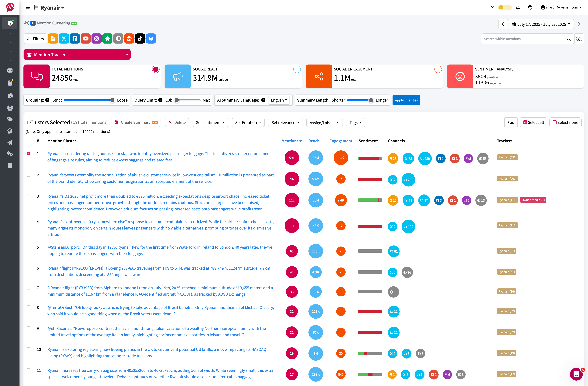Sort by Reach column header
This screenshot has height=386, width=588.
[x=314, y=141]
